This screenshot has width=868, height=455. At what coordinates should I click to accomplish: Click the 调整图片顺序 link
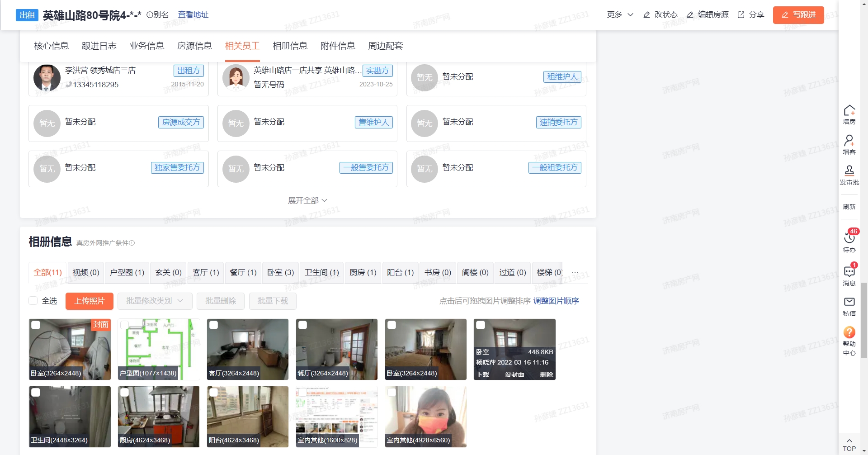pos(556,301)
